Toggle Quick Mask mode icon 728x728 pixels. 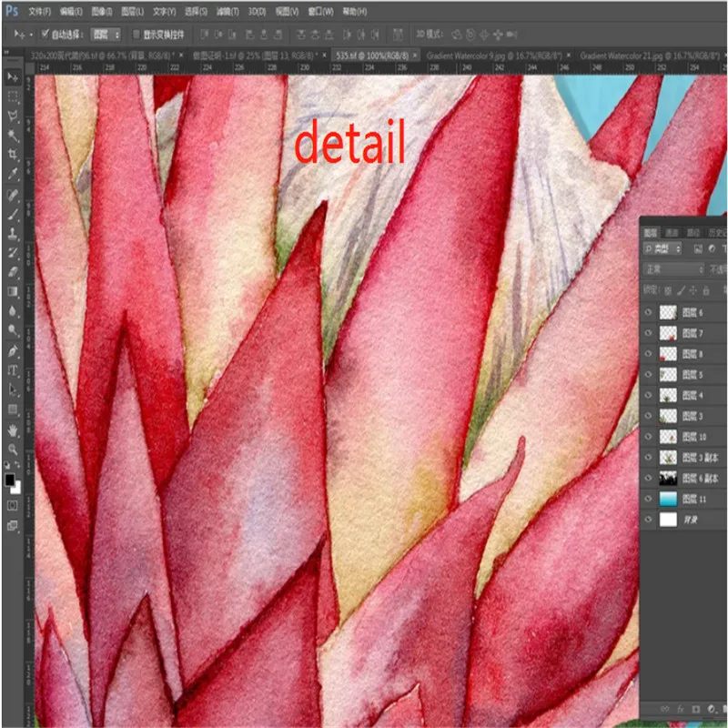click(x=13, y=506)
